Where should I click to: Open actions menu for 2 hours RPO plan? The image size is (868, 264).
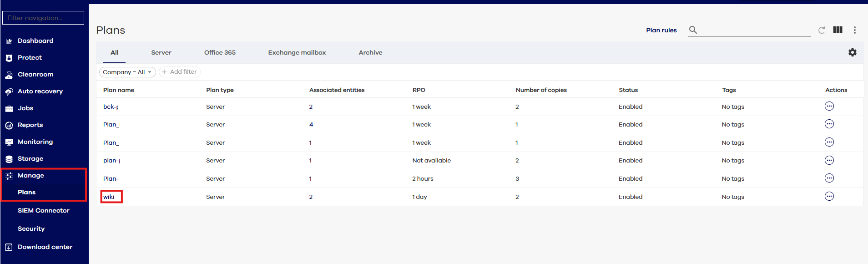click(x=829, y=178)
